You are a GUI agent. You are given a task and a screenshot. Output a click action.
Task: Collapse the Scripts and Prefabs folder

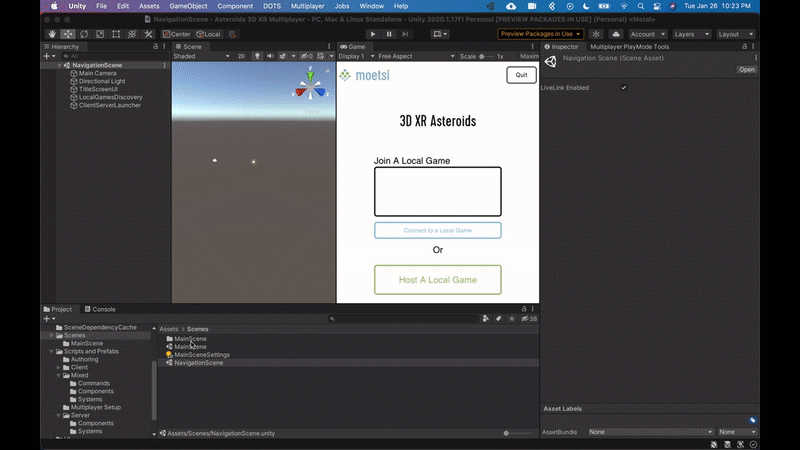click(52, 352)
